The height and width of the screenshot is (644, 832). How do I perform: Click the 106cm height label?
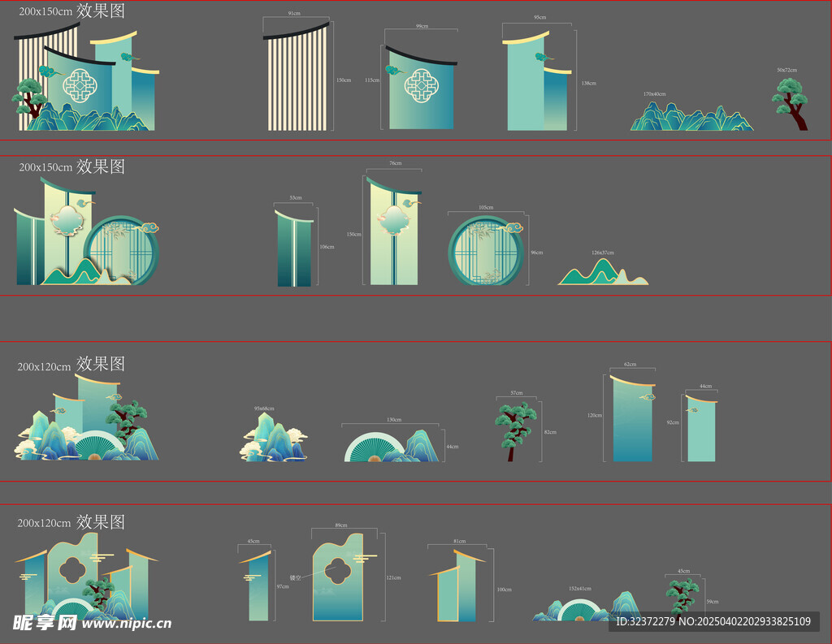pyautogui.click(x=327, y=247)
